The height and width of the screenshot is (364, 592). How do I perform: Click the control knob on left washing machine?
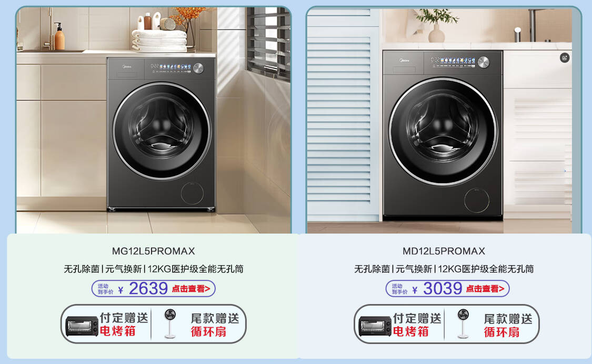click(198, 68)
